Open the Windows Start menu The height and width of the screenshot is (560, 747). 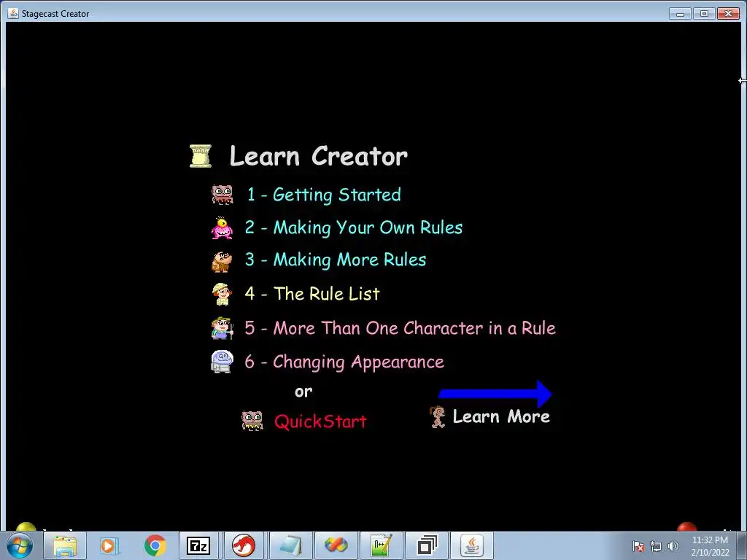pos(20,545)
